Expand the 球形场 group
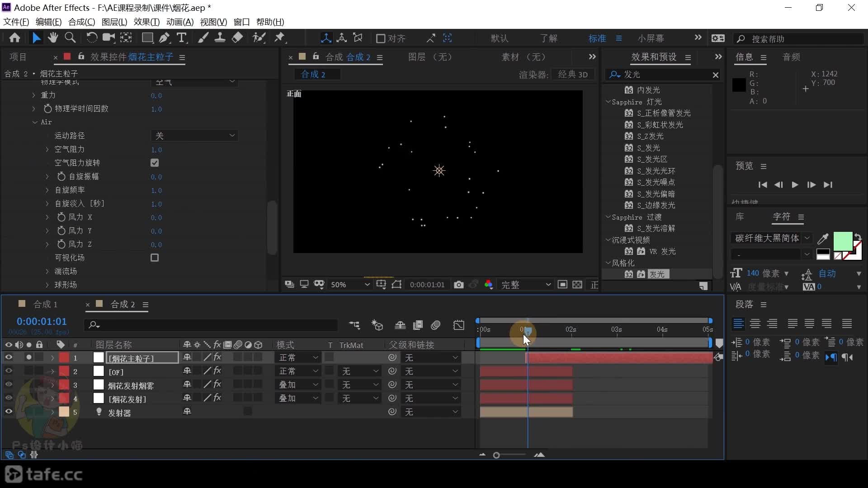 (47, 285)
